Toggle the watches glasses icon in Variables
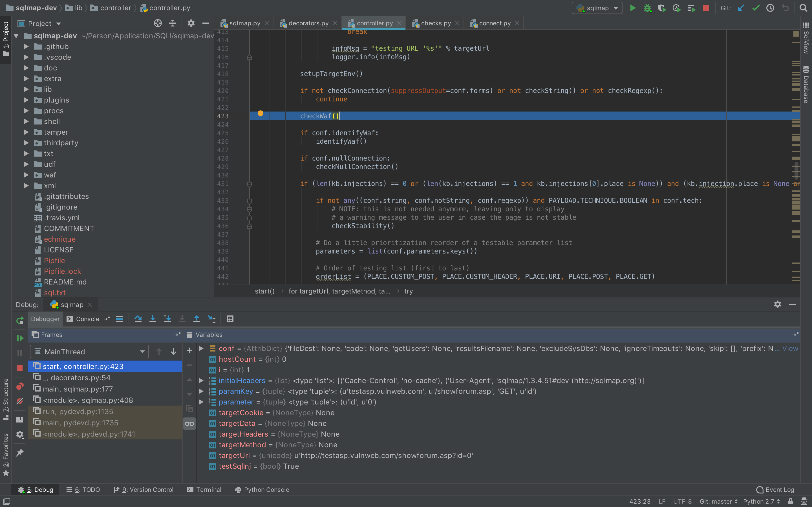The image size is (812, 507). (x=189, y=424)
